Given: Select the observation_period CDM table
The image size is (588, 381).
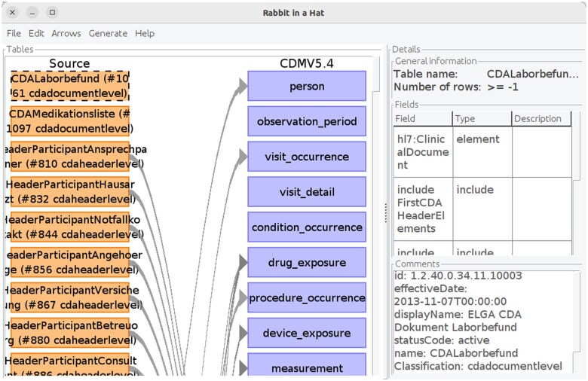Looking at the screenshot, I should (x=307, y=121).
